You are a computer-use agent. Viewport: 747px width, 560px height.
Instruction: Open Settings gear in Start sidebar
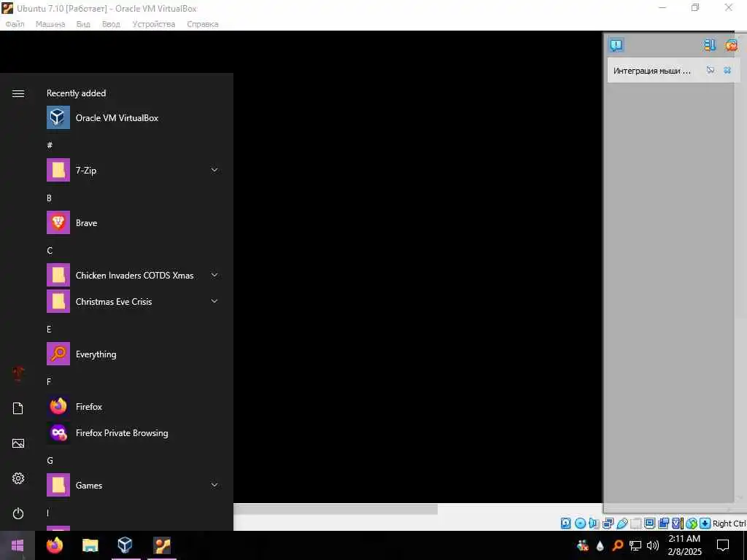pyautogui.click(x=18, y=478)
